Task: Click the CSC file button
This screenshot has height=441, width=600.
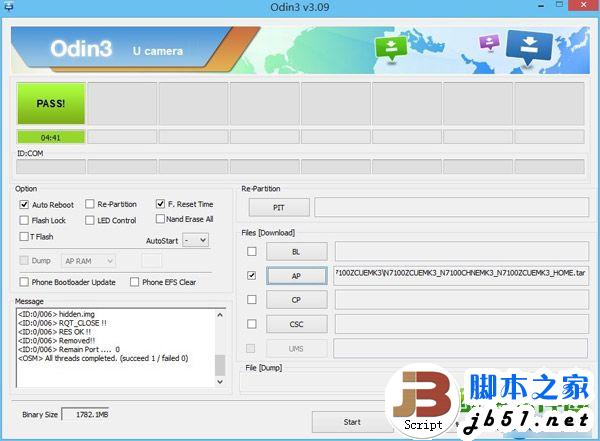Action: pos(297,324)
